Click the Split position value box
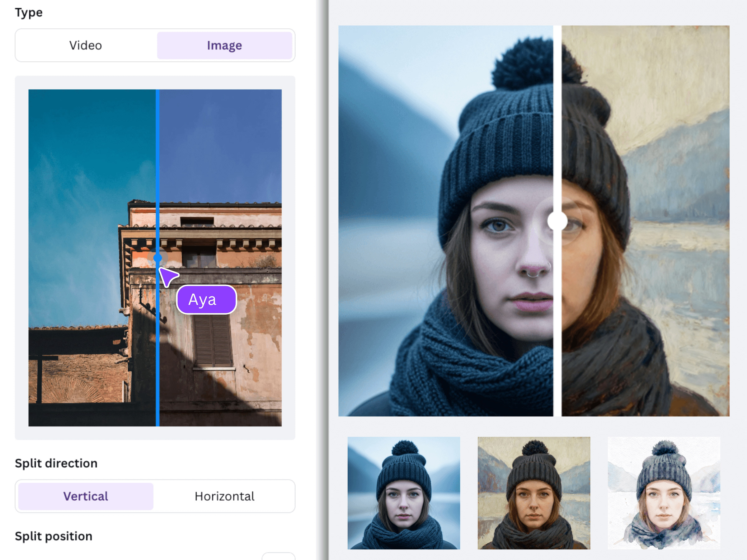The image size is (747, 560). click(x=278, y=556)
